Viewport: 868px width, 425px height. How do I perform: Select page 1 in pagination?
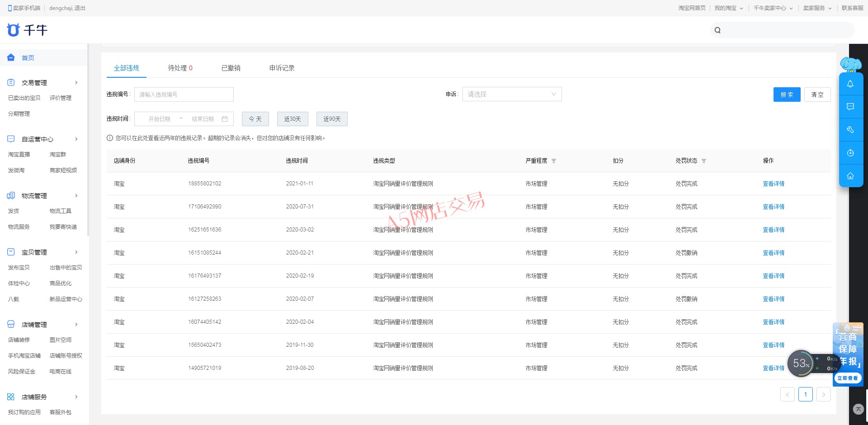tap(806, 394)
